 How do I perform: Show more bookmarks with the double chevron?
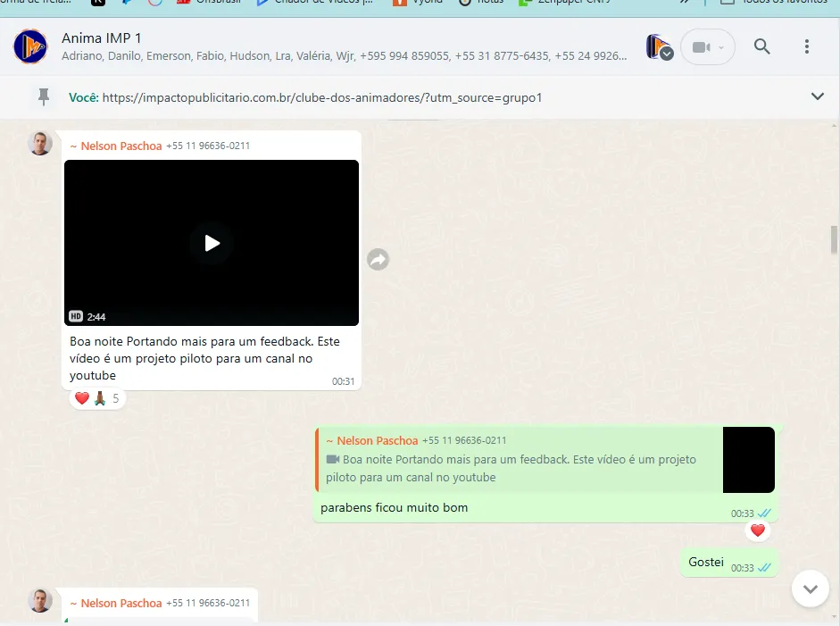pyautogui.click(x=685, y=2)
